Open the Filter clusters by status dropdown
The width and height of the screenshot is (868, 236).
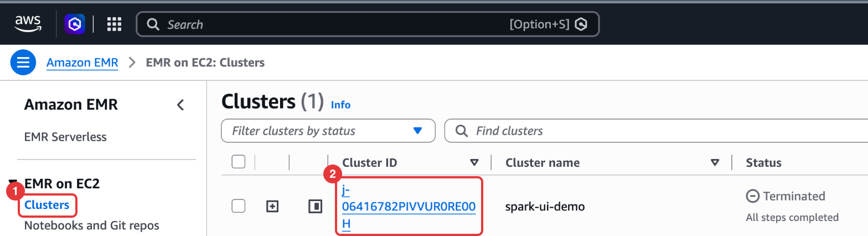pyautogui.click(x=328, y=131)
